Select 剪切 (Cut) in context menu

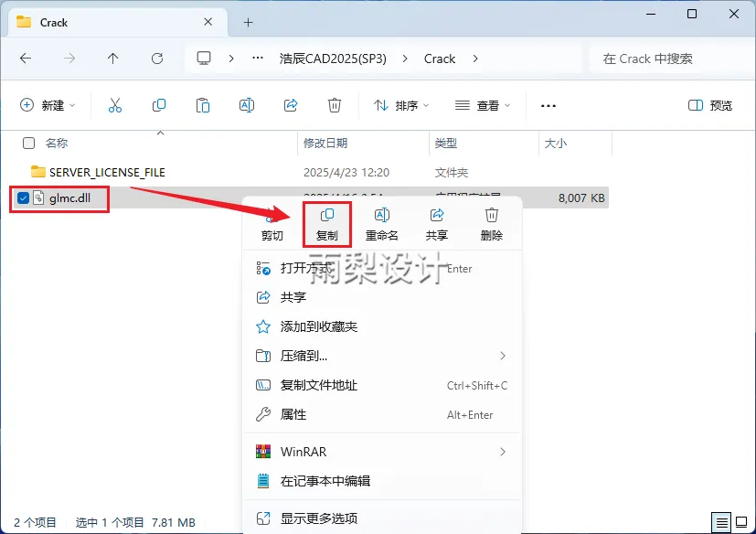click(272, 224)
